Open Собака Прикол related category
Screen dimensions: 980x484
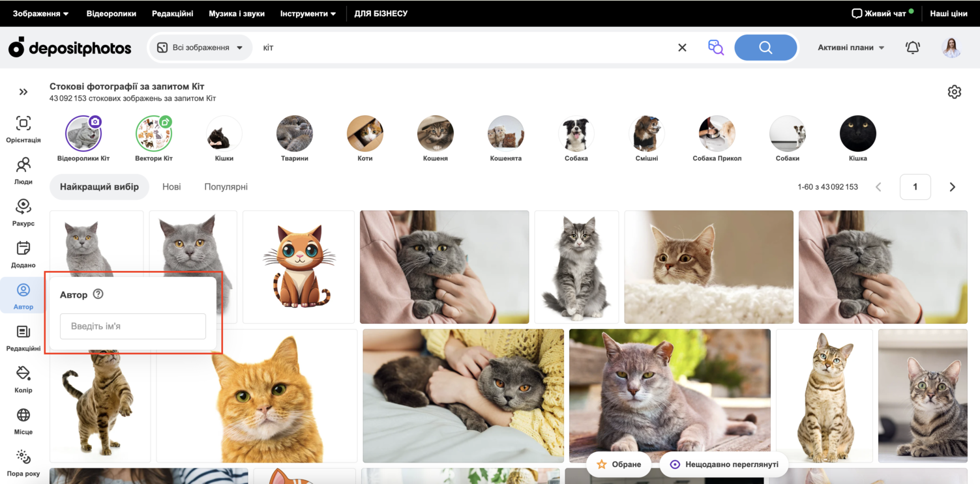point(717,139)
